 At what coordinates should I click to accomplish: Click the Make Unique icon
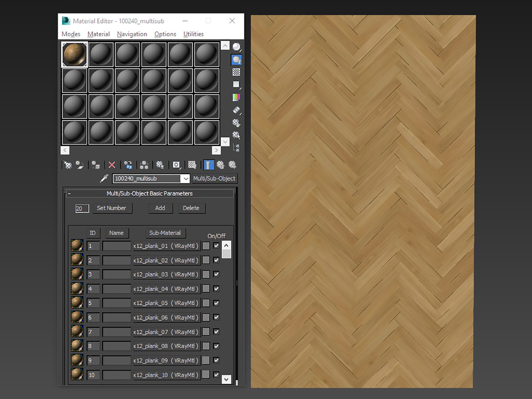pyautogui.click(x=144, y=165)
